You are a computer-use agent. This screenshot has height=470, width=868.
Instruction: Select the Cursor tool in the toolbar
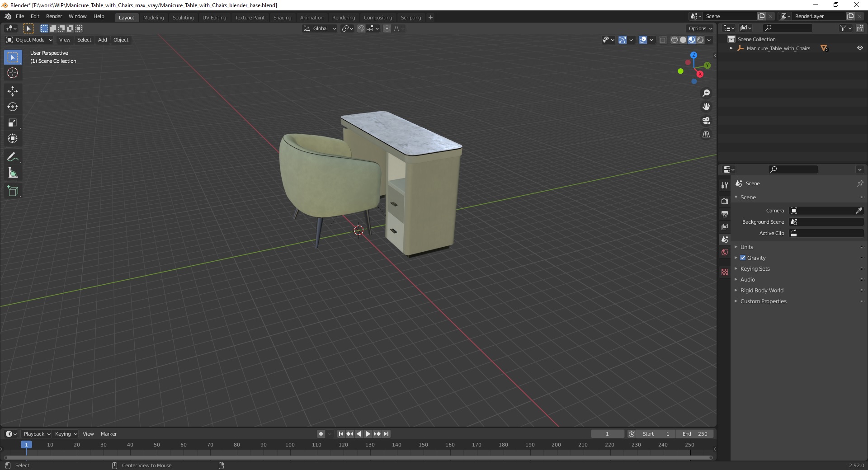tap(13, 73)
